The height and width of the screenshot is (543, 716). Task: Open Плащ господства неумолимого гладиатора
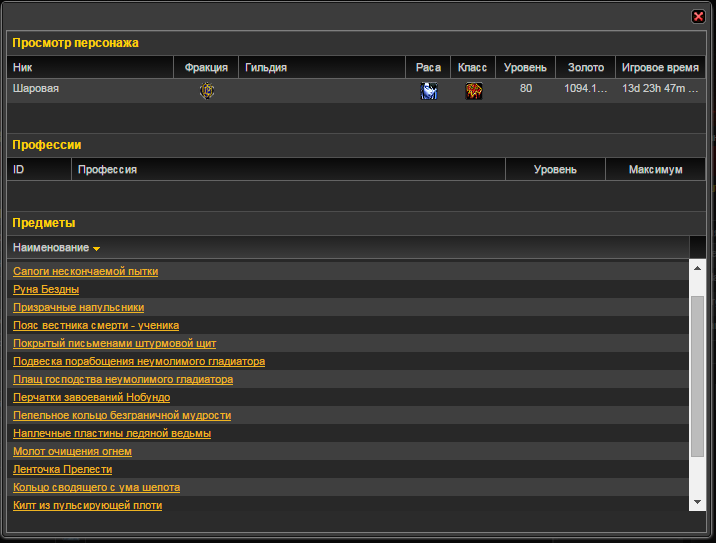[x=123, y=379]
